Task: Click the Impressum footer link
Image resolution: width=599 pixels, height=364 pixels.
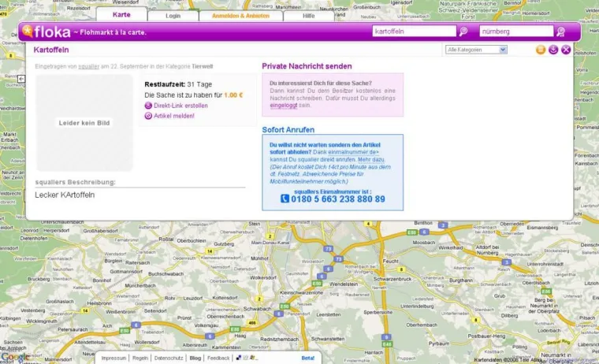Action: coord(113,358)
